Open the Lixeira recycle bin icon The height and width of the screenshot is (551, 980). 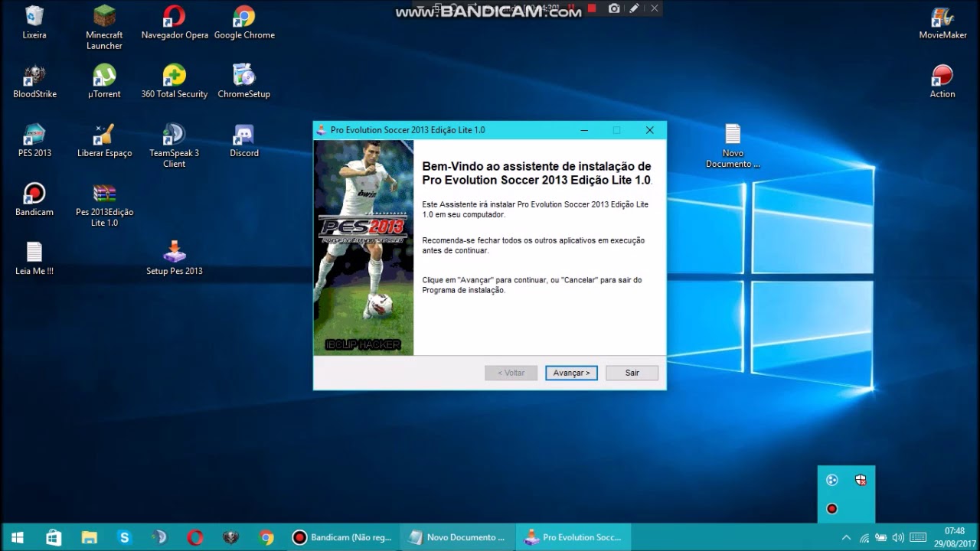(x=34, y=22)
